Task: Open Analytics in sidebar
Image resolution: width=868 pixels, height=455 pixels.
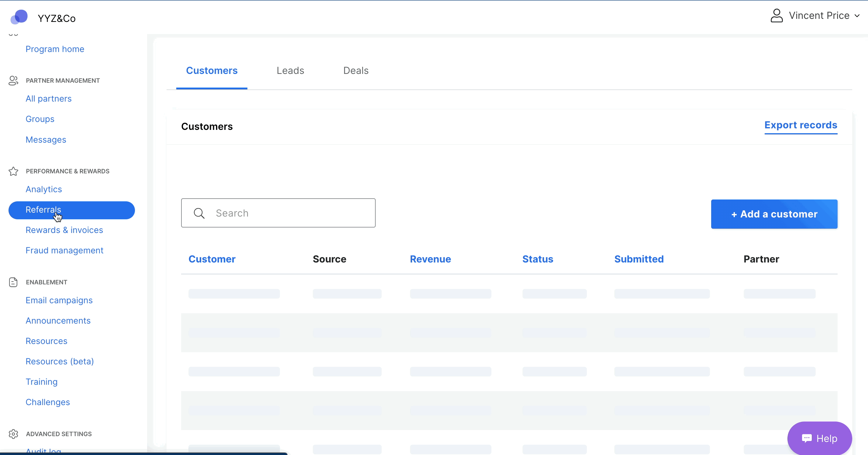Action: click(x=44, y=189)
